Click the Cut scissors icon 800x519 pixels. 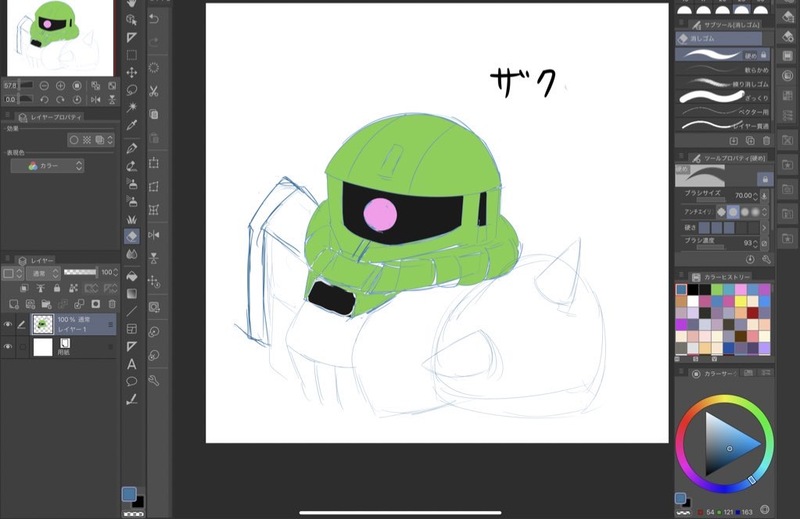pyautogui.click(x=154, y=91)
